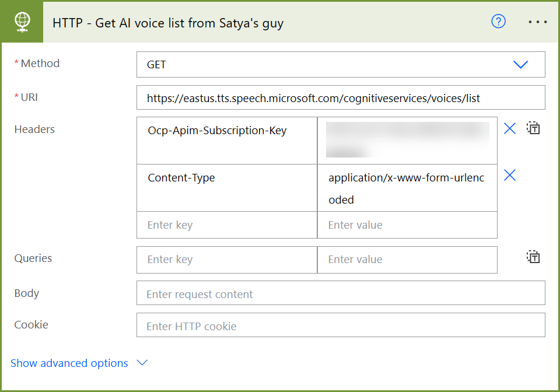The width and height of the screenshot is (560, 392).
Task: Show advanced options for the HTTP action
Action: (69, 363)
